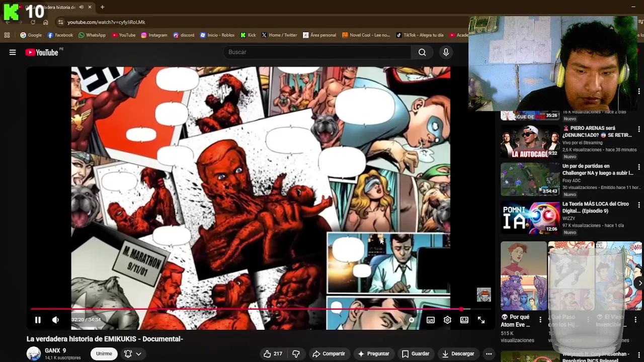Open PIERO ARENAS video thumbnail
The height and width of the screenshot is (362, 644).
pyautogui.click(x=530, y=141)
